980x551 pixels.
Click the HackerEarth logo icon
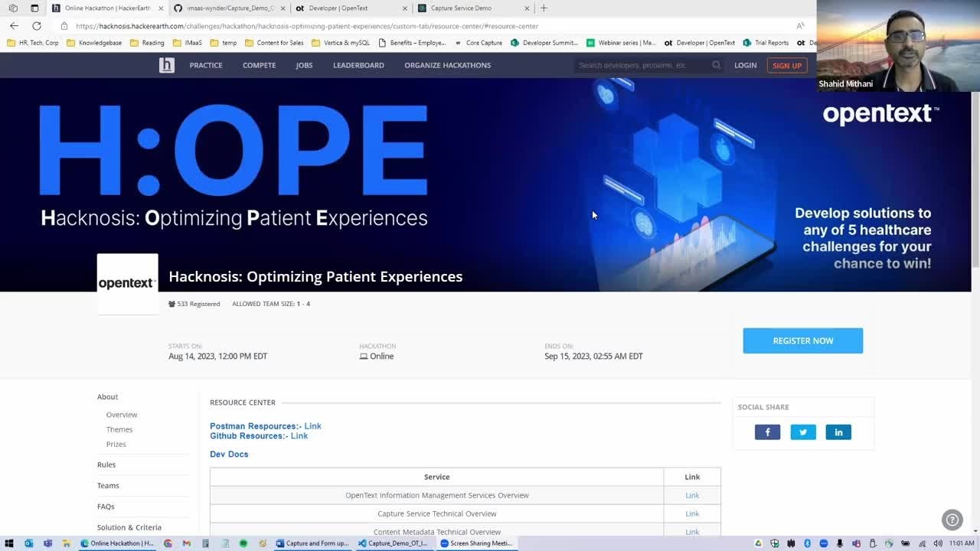pos(166,65)
